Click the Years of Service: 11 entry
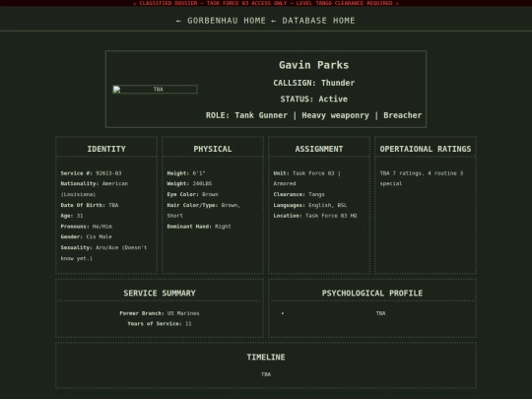The height and width of the screenshot is (399, 532). click(x=160, y=324)
